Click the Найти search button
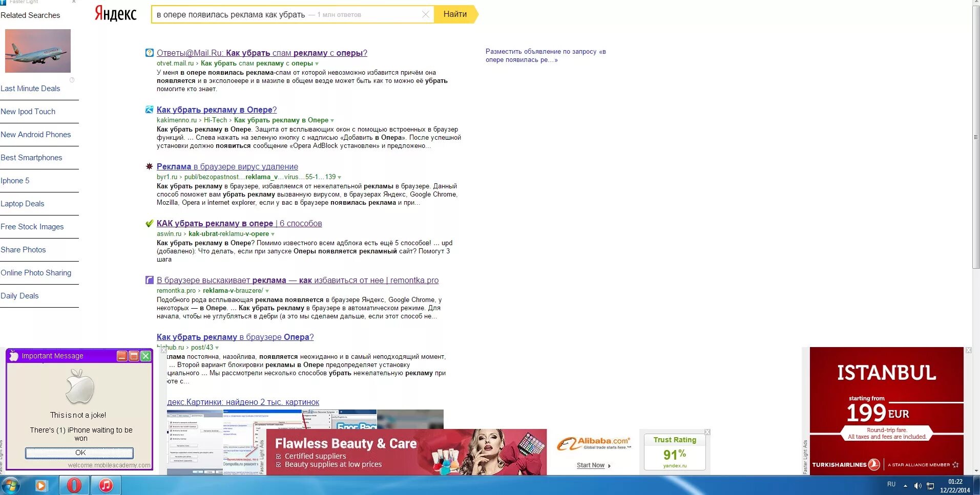 tap(455, 14)
